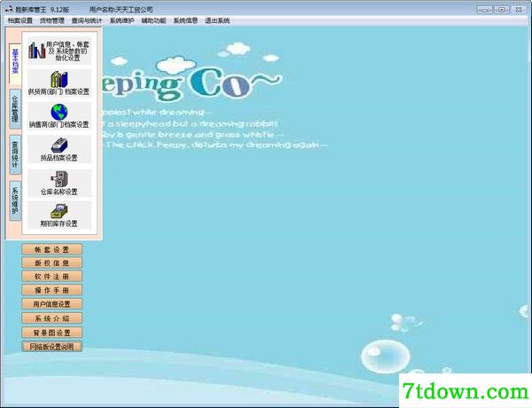Switch to the 查询统计 vertical tab
Image resolution: width=532 pixels, height=408 pixels.
coord(15,154)
